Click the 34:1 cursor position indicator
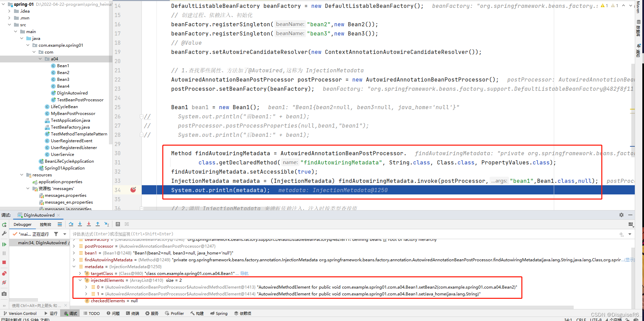The width and height of the screenshot is (644, 321). [x=568, y=320]
